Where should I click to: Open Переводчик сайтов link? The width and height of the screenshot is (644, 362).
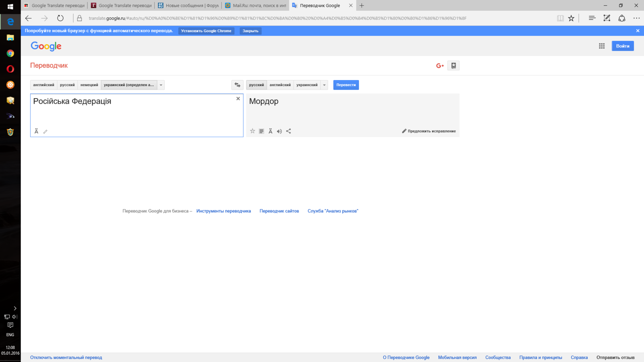pos(279,211)
